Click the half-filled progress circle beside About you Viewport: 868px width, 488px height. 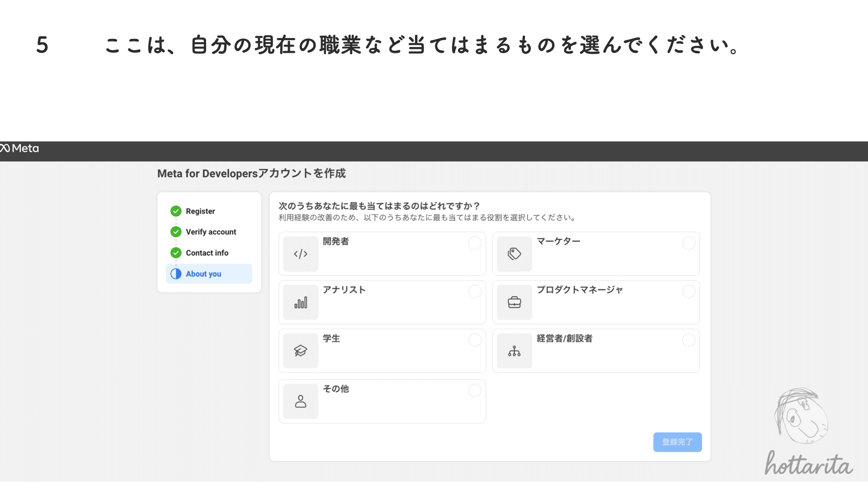175,273
